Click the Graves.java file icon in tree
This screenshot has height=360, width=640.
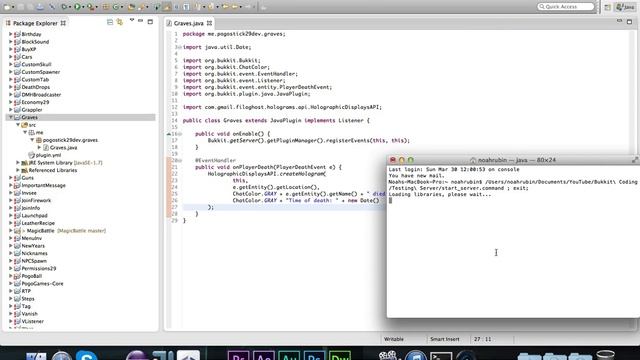(46, 147)
